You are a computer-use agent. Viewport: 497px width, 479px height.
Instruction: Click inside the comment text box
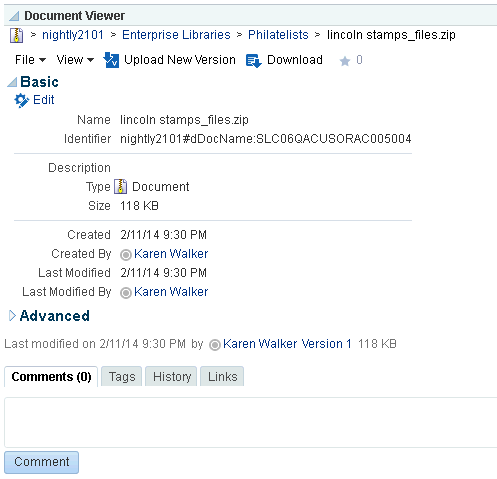[250, 422]
